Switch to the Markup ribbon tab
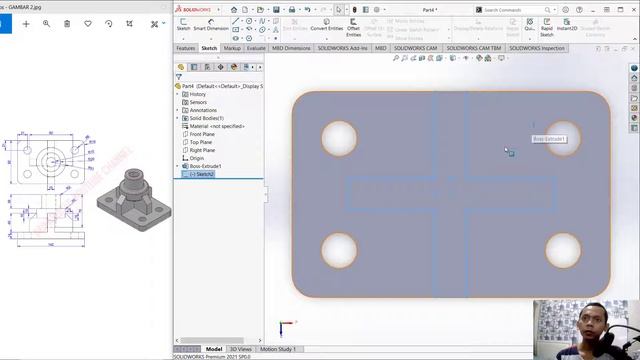The image size is (640, 360). click(232, 48)
